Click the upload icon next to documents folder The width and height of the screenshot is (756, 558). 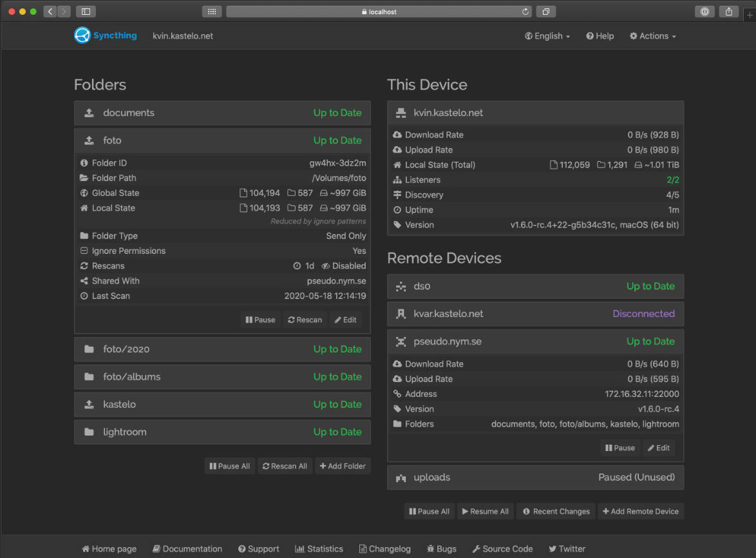coord(88,112)
